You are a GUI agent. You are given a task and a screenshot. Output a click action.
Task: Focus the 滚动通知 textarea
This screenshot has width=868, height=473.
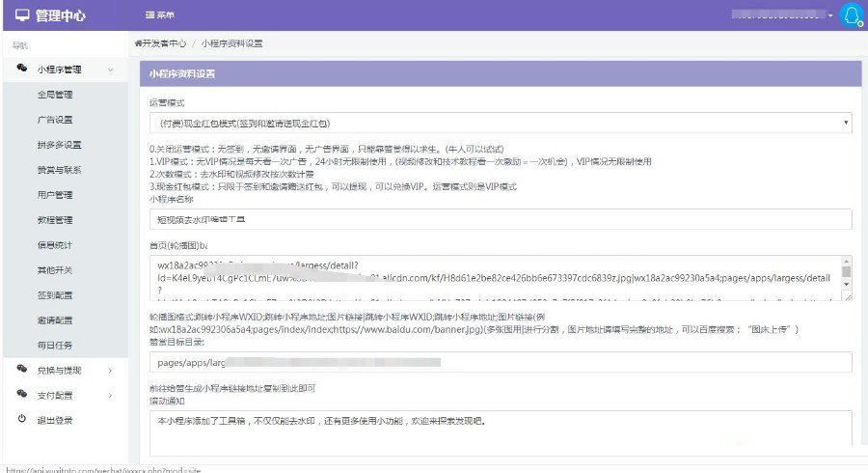501,433
